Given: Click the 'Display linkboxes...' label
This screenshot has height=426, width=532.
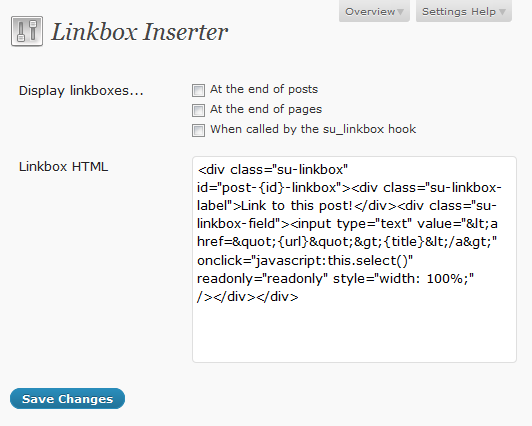Looking at the screenshot, I should pyautogui.click(x=81, y=91).
